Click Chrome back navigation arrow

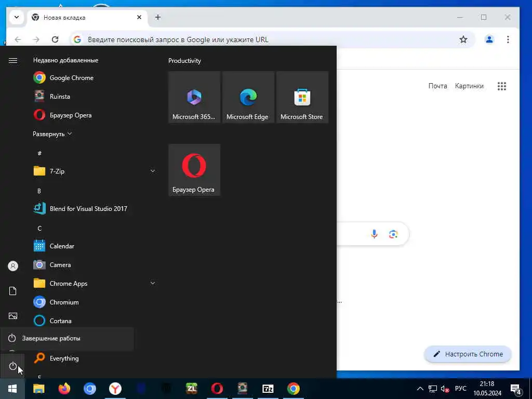pyautogui.click(x=18, y=39)
